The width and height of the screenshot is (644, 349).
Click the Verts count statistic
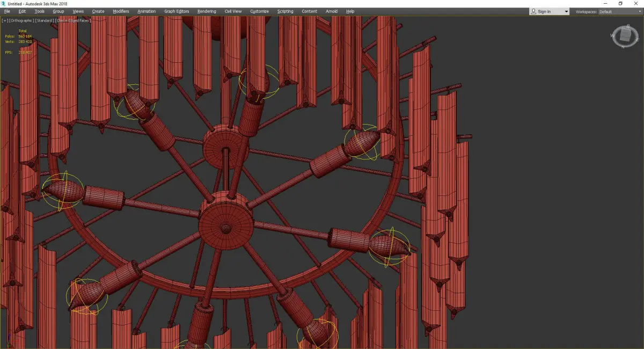[18, 41]
